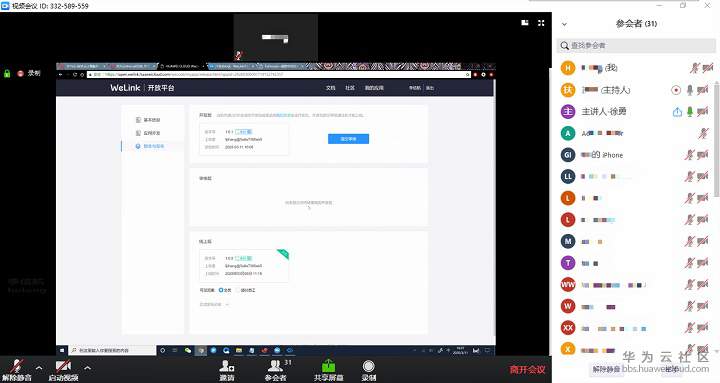Click WeChat icon in shared taskbar
720x383 pixels.
coord(188,350)
